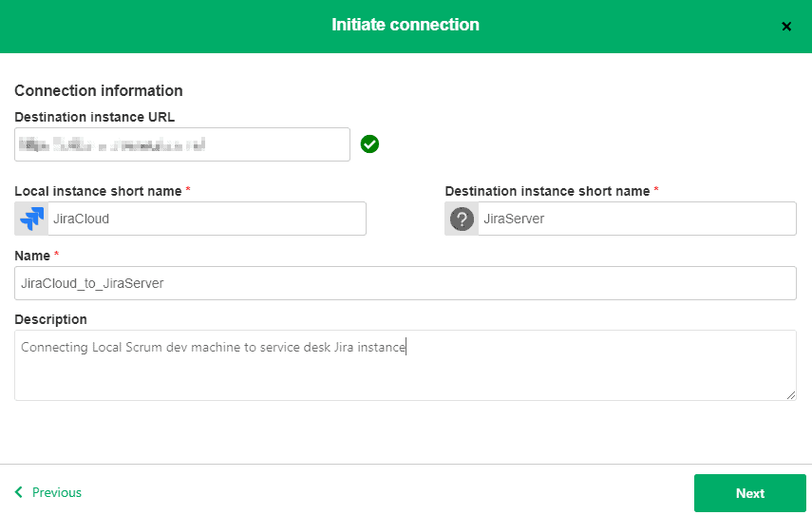Edit the Local instance short name field
The height and width of the screenshot is (515, 812).
tap(207, 219)
